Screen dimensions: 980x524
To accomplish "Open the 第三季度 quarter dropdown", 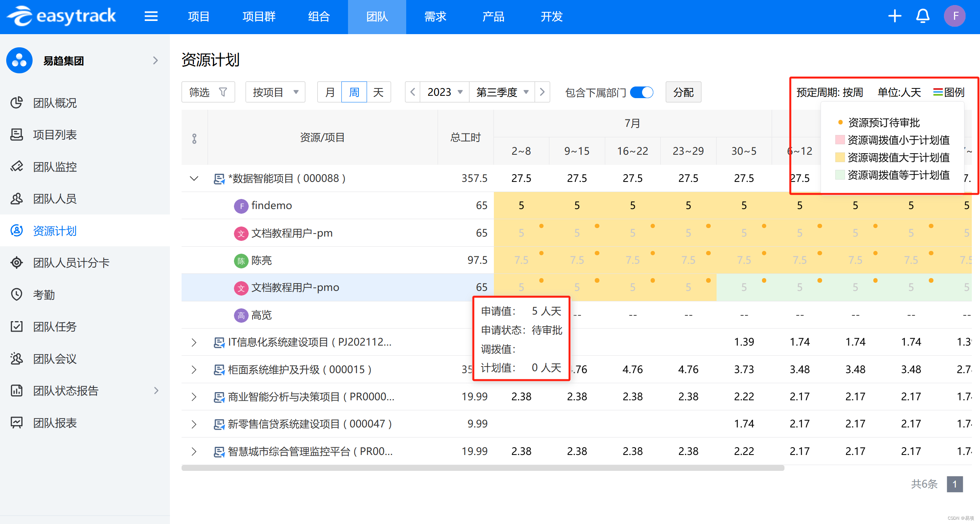I will pyautogui.click(x=502, y=92).
